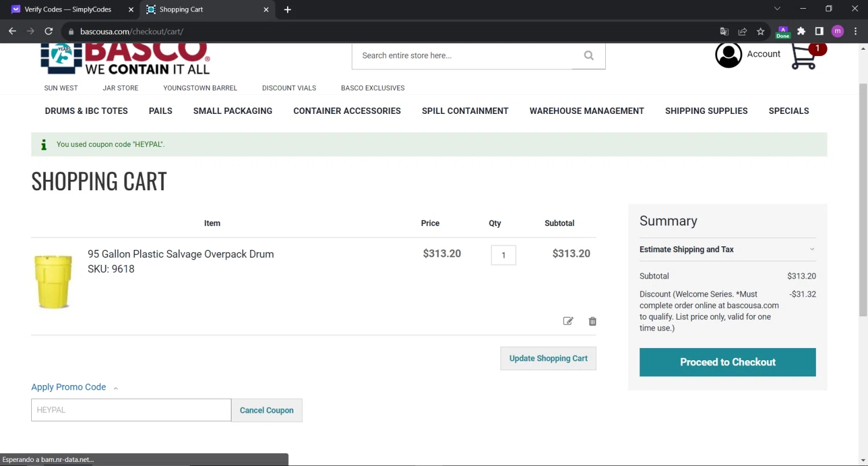Select the Shopping Cart tab
Screen dimensions: 868x466
pyautogui.click(x=208, y=9)
